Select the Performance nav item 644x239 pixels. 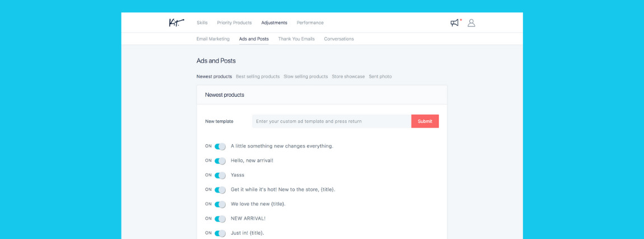[310, 23]
